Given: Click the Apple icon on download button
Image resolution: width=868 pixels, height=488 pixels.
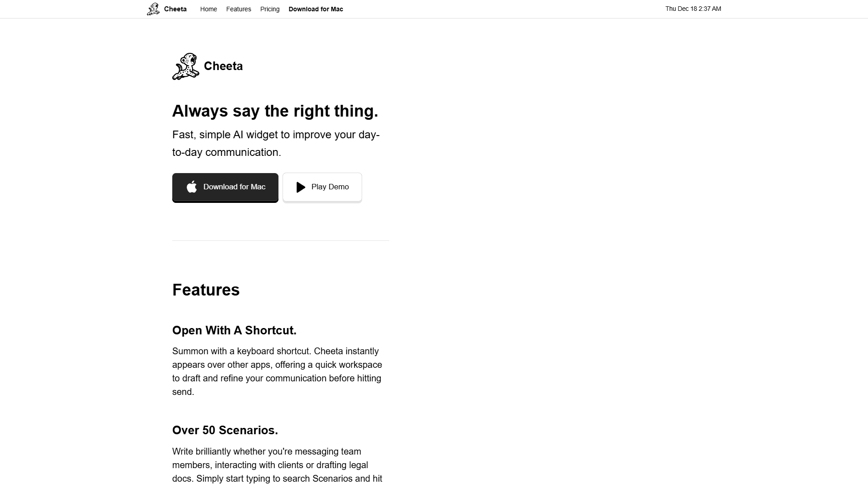Looking at the screenshot, I should [192, 187].
